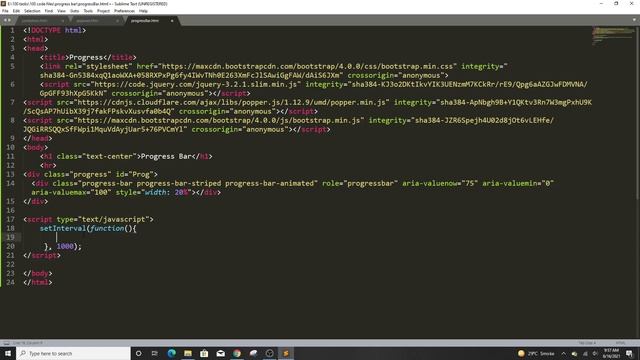Open the volume control in tray
Viewport: 640px width, 360px height.
[595, 353]
